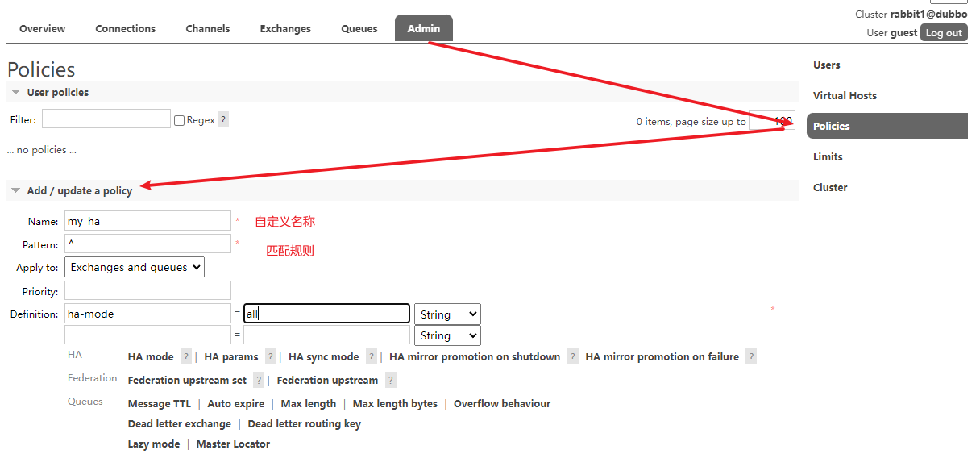Open help for HA mirror promotion on shutdown
Image resolution: width=980 pixels, height=454 pixels.
pos(573,356)
